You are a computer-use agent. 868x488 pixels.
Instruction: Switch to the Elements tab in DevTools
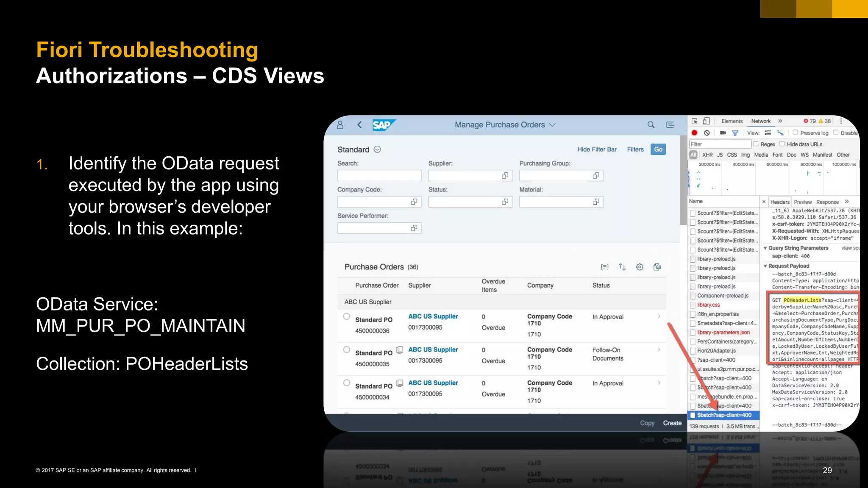(732, 121)
